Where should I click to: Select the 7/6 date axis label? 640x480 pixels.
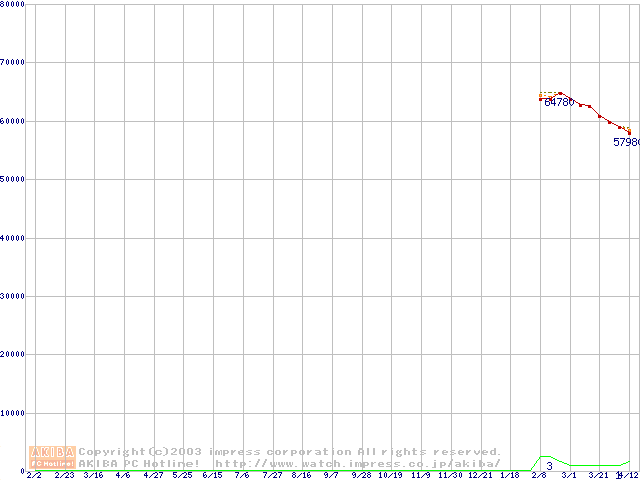pyautogui.click(x=242, y=475)
